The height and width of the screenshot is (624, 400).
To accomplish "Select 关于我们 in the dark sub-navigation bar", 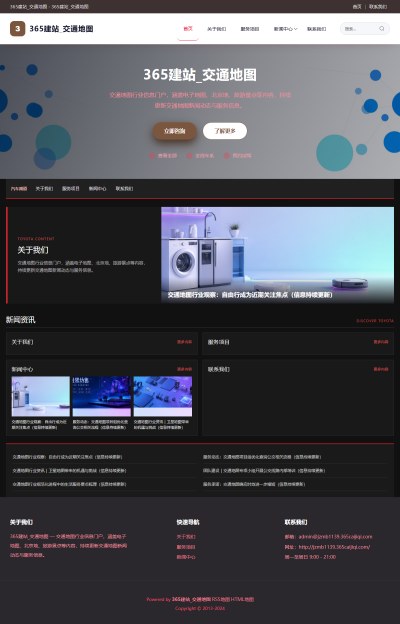I will (x=44, y=189).
